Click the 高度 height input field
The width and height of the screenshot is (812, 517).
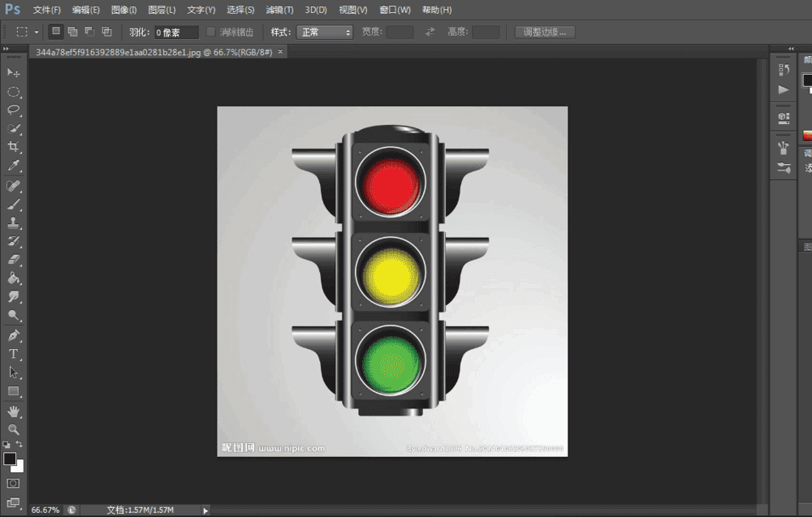pyautogui.click(x=486, y=32)
